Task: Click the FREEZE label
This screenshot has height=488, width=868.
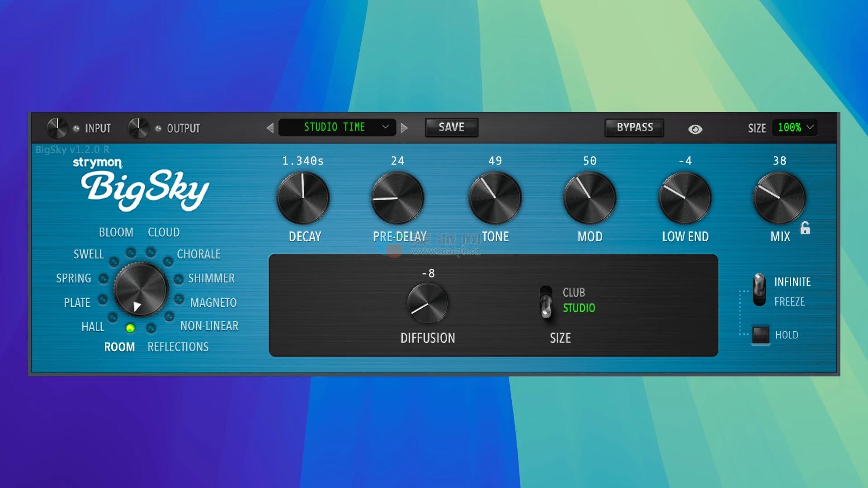Action: [789, 302]
